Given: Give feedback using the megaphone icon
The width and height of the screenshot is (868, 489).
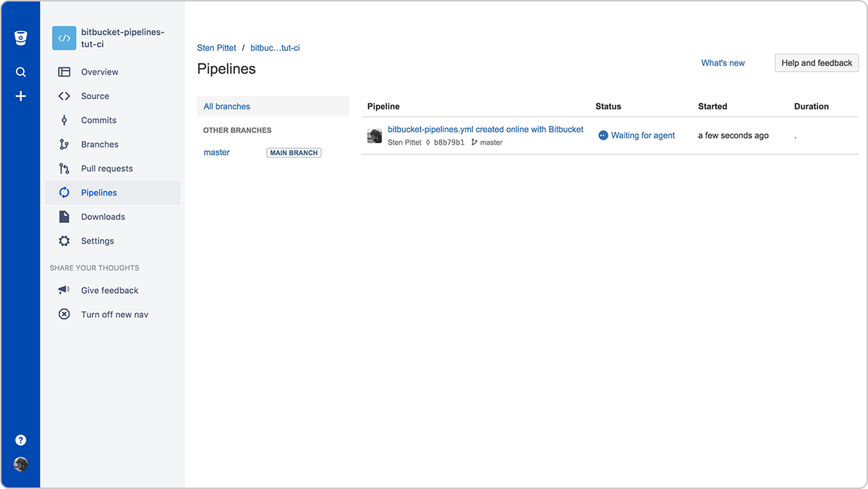Looking at the screenshot, I should (64, 290).
